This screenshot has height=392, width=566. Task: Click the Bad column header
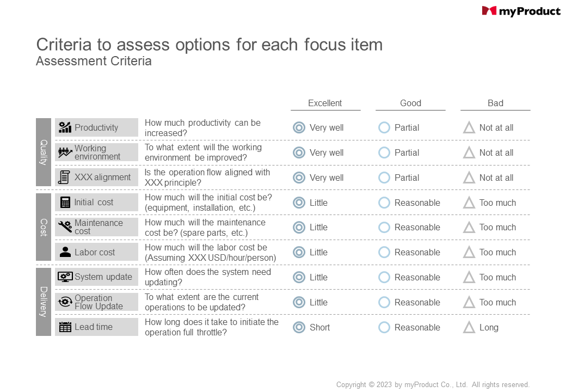click(495, 103)
